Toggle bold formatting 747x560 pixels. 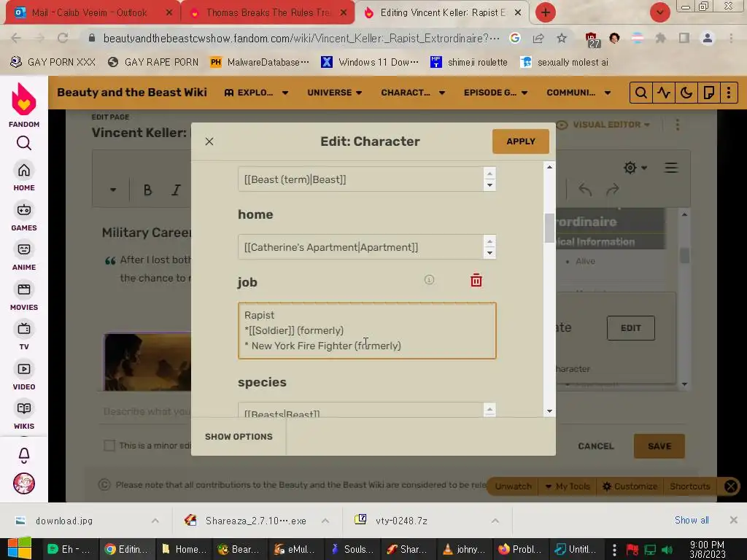(x=147, y=190)
